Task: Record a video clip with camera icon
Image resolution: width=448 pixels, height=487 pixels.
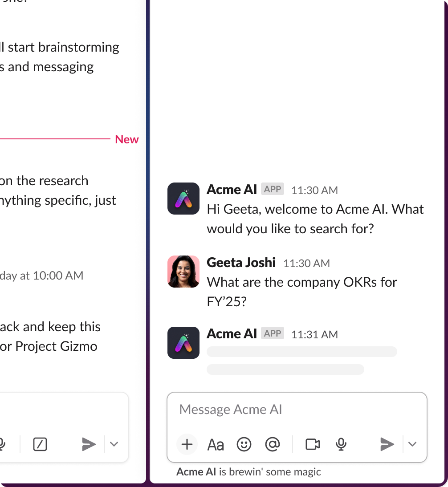Action: [x=313, y=444]
